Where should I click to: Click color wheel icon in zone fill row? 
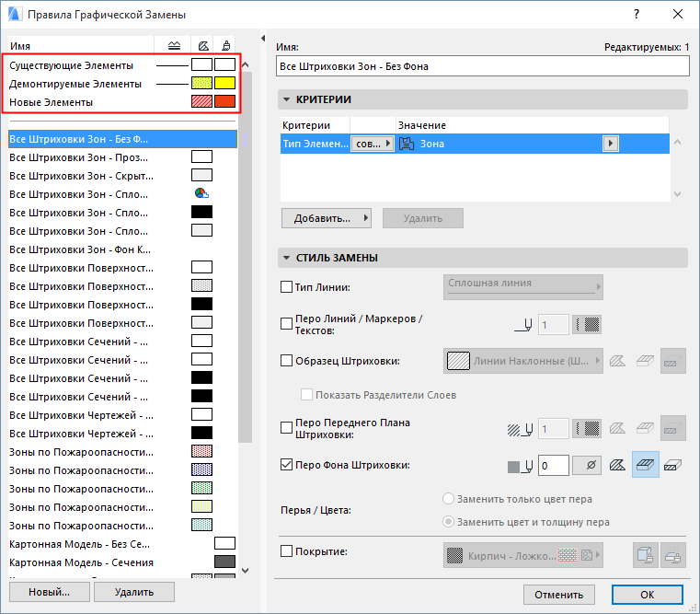[x=201, y=193]
